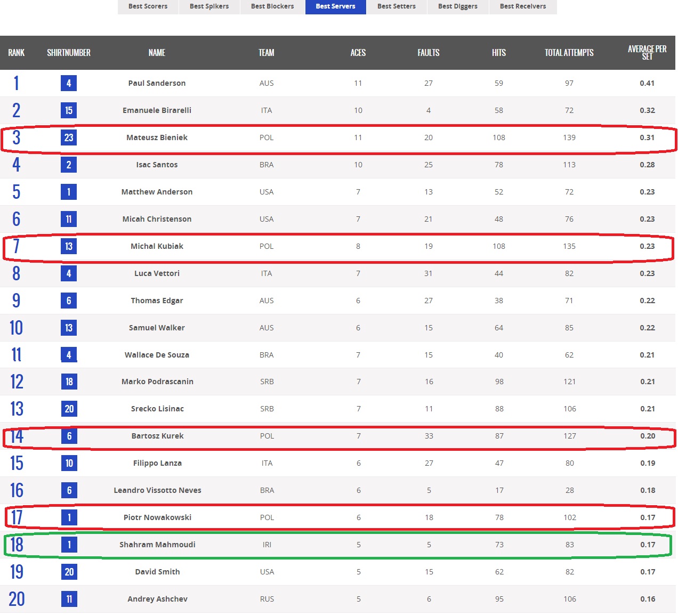678x616 pixels.
Task: Open Leandro Vissotto Neves player link
Action: (x=157, y=490)
